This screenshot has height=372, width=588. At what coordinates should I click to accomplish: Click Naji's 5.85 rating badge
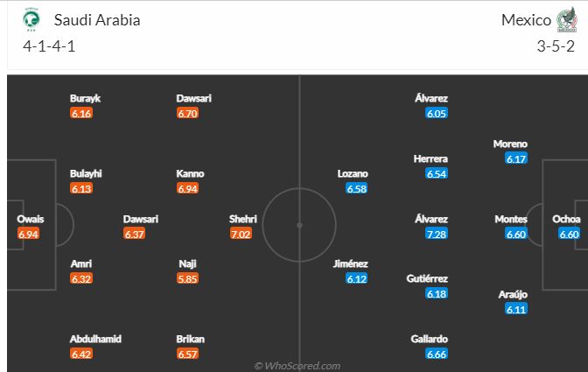coord(187,278)
